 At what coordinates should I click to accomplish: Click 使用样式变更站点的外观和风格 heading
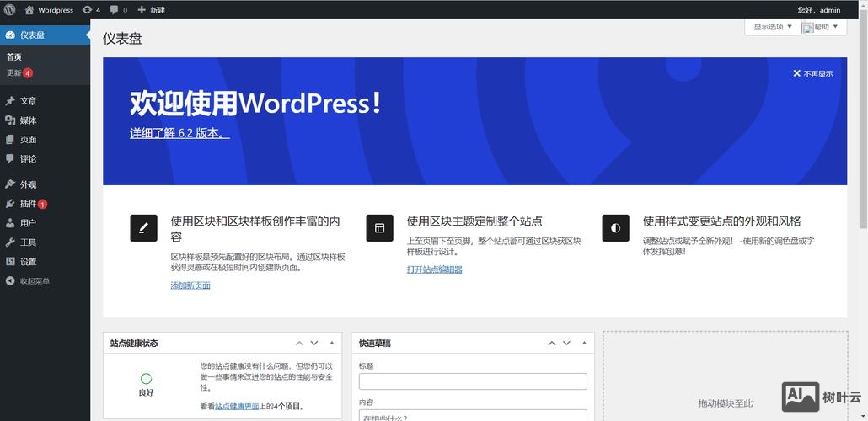click(722, 221)
